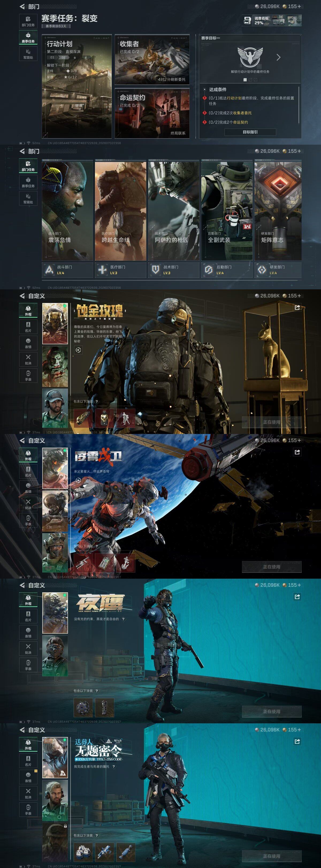Image resolution: width=321 pixels, height=868 pixels.
Task: Select the second dot under 赛季目标一
Action: point(250,80)
